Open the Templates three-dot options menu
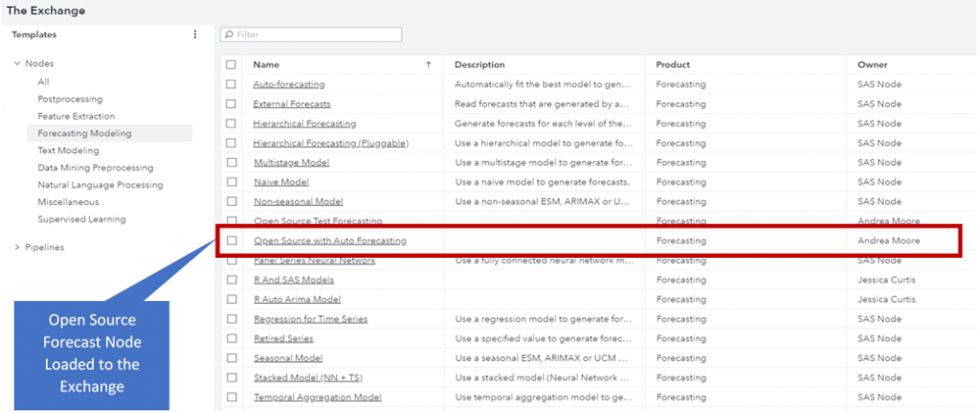This screenshot has height=412, width=980. (195, 34)
